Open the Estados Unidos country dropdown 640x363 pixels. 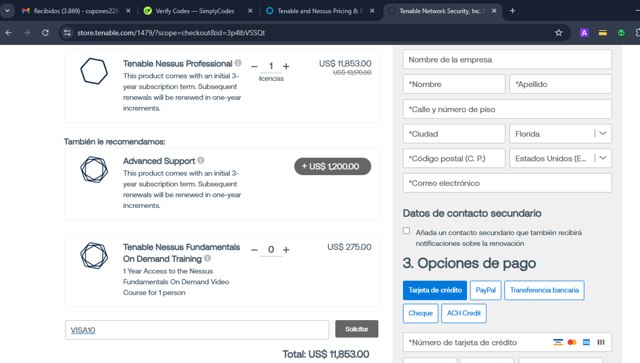(560, 158)
